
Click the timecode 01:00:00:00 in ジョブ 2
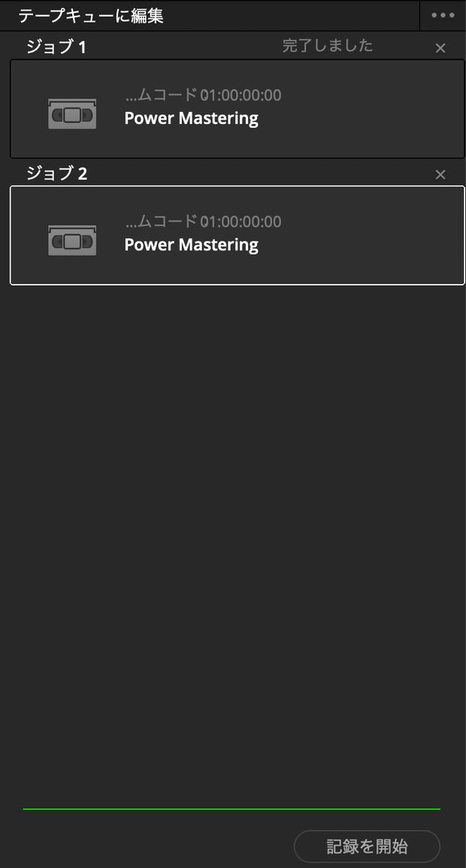point(241,222)
